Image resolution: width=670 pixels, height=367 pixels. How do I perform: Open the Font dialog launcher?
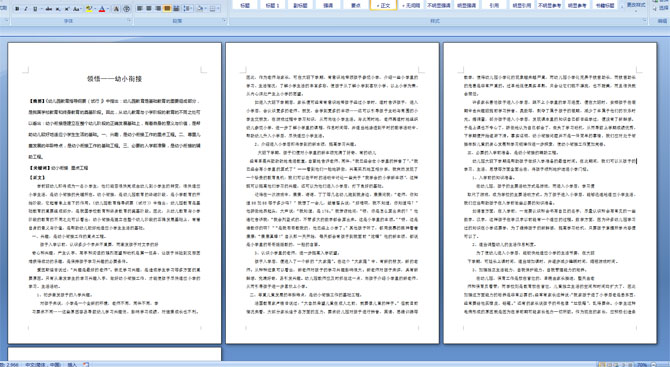pos(129,20)
